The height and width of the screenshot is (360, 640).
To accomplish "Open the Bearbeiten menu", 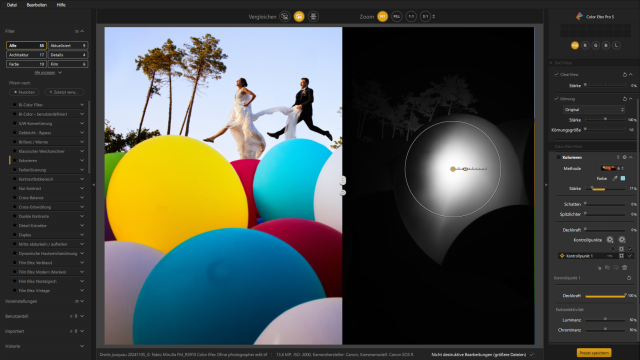I will (37, 5).
